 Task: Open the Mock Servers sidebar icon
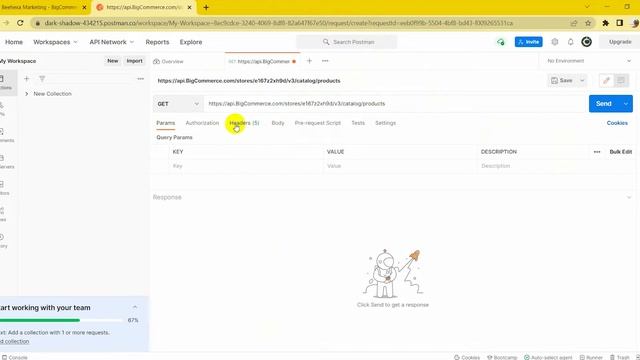click(x=3, y=162)
